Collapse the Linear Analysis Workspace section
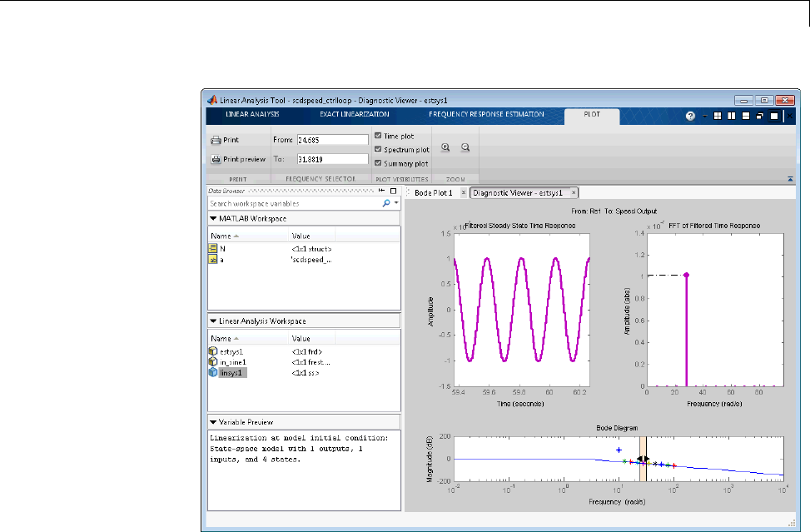 [x=213, y=321]
